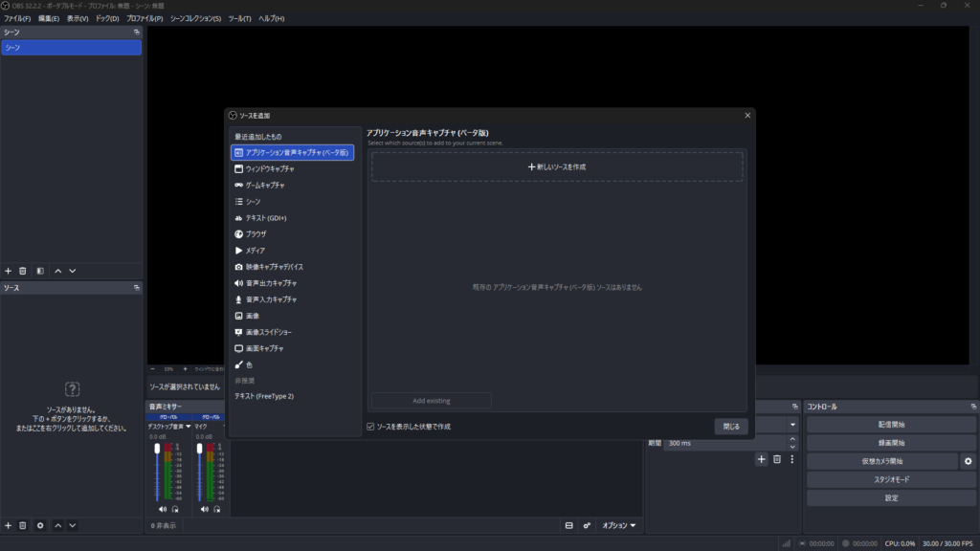Add source with plus icon in sources panel
Image resolution: width=980 pixels, height=551 pixels.
[x=8, y=526]
